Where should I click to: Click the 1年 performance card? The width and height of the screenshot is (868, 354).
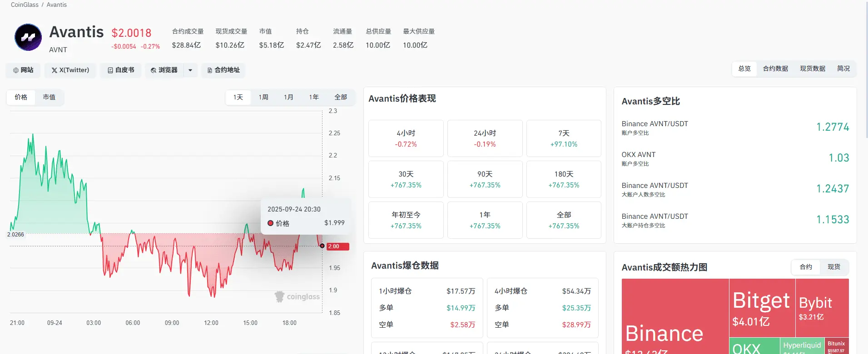pos(485,220)
